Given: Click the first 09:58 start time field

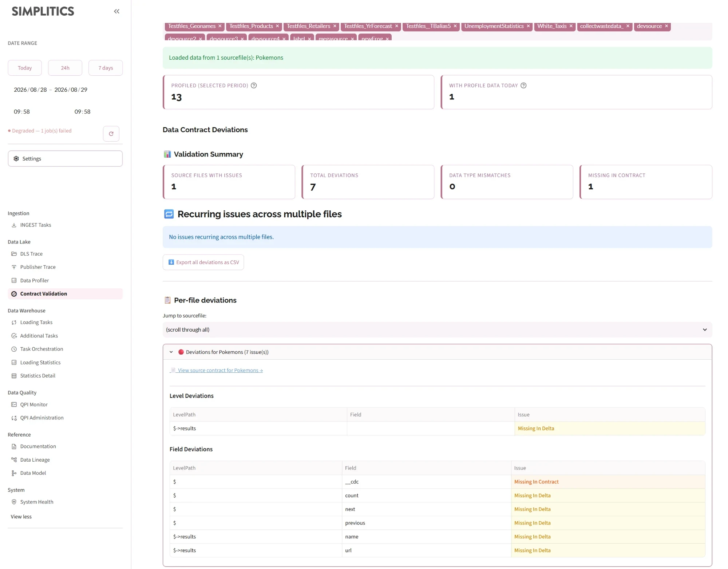Looking at the screenshot, I should pos(22,112).
